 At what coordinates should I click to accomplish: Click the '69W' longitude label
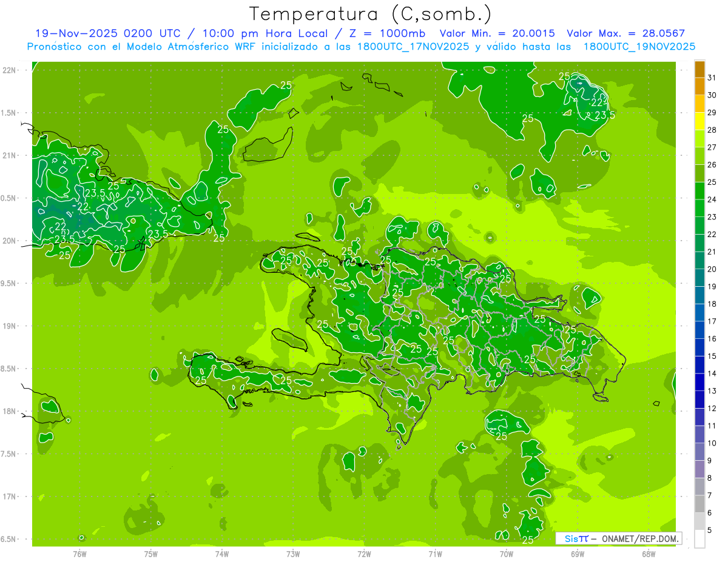click(578, 554)
